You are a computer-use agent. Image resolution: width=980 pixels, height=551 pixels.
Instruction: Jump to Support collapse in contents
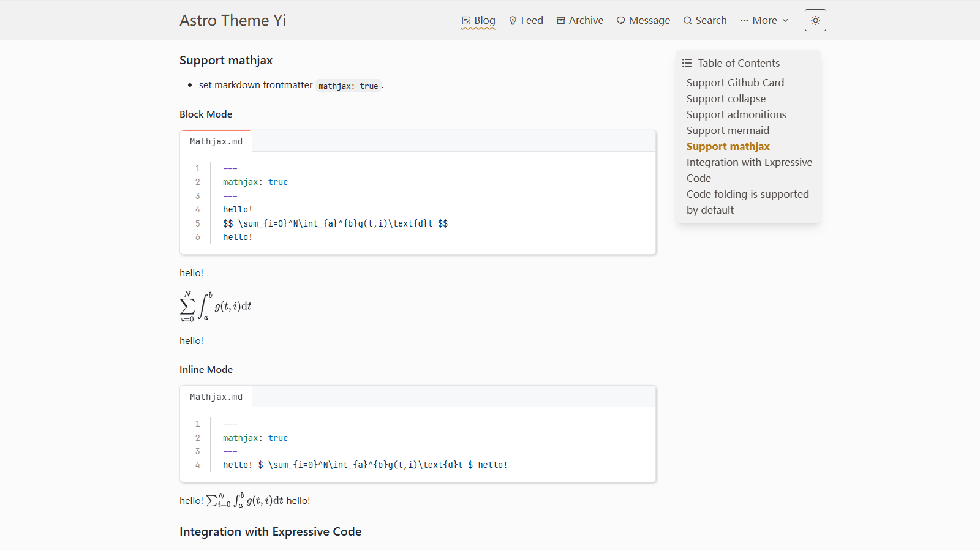tap(726, 99)
